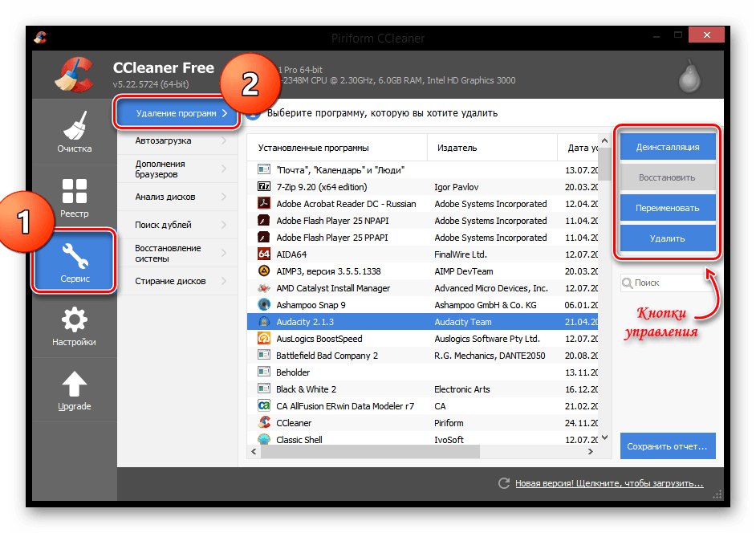Click the AIMP3 program icon
The image size is (756, 533).
tap(264, 271)
